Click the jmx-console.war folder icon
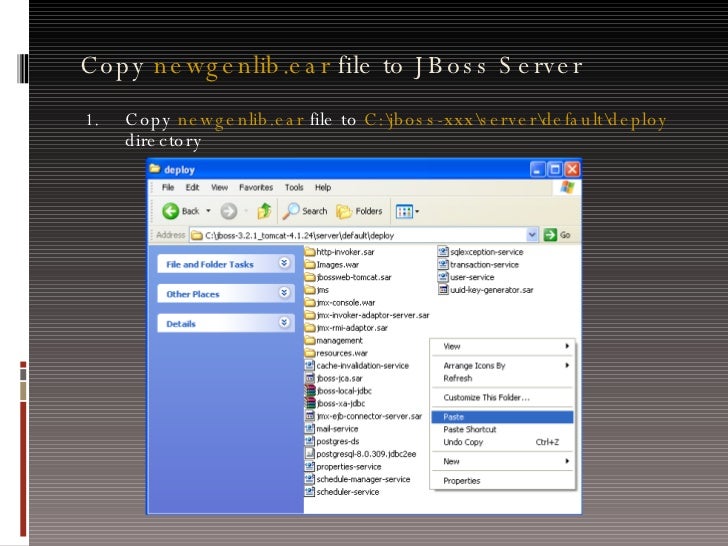Screen dimensions: 728x546 click(x=310, y=302)
